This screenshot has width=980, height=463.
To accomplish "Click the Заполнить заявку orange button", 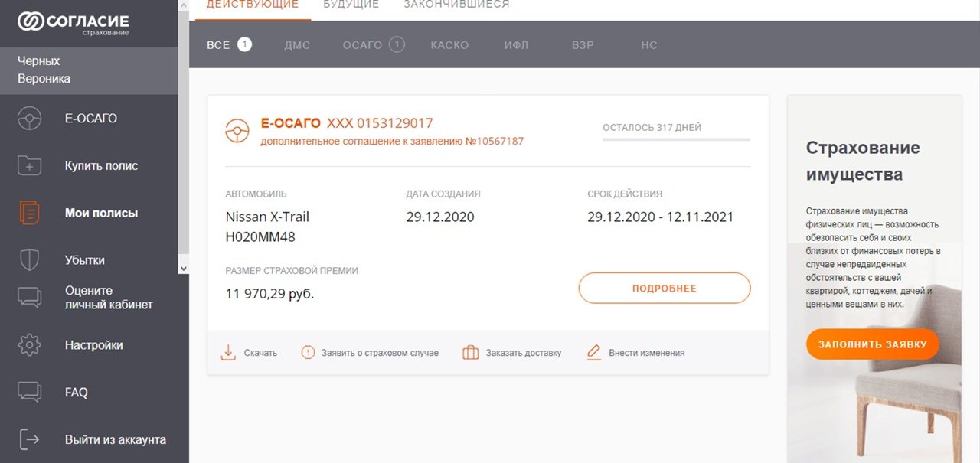I will pyautogui.click(x=873, y=344).
